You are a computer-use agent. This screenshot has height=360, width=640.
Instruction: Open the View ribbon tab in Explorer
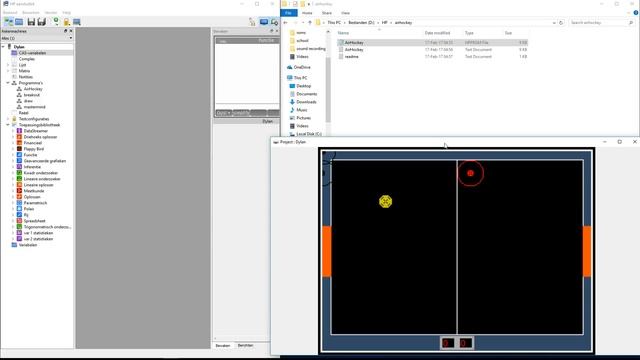[x=345, y=13]
